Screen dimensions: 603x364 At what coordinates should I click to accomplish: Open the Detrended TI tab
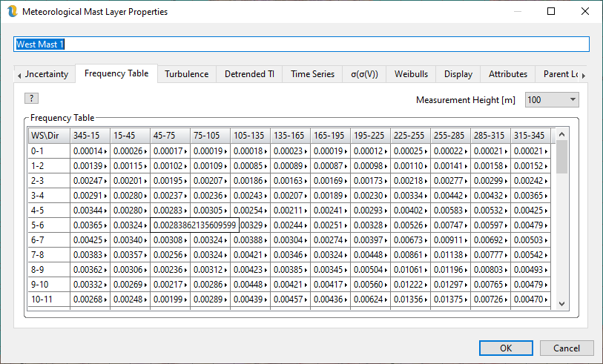click(x=249, y=74)
